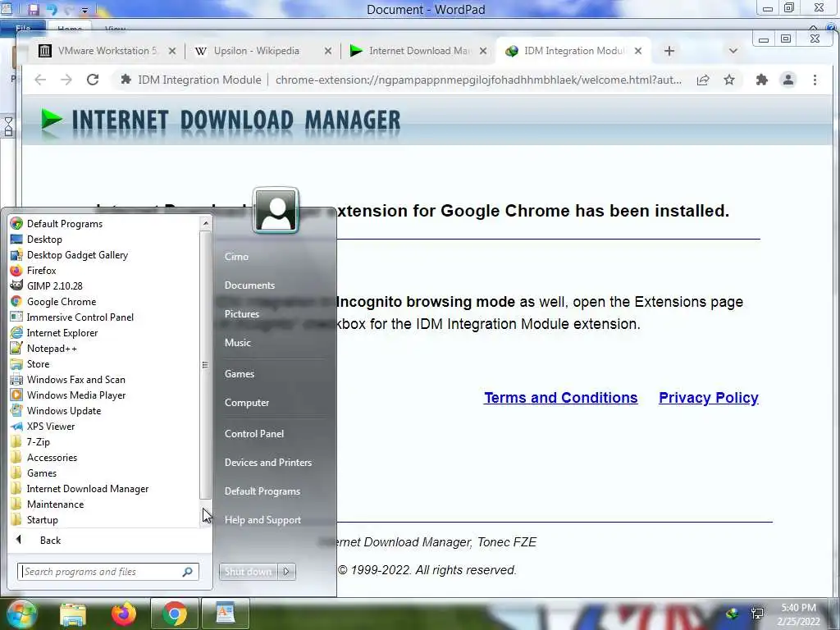Open Games in the start menu right pane

click(x=239, y=374)
